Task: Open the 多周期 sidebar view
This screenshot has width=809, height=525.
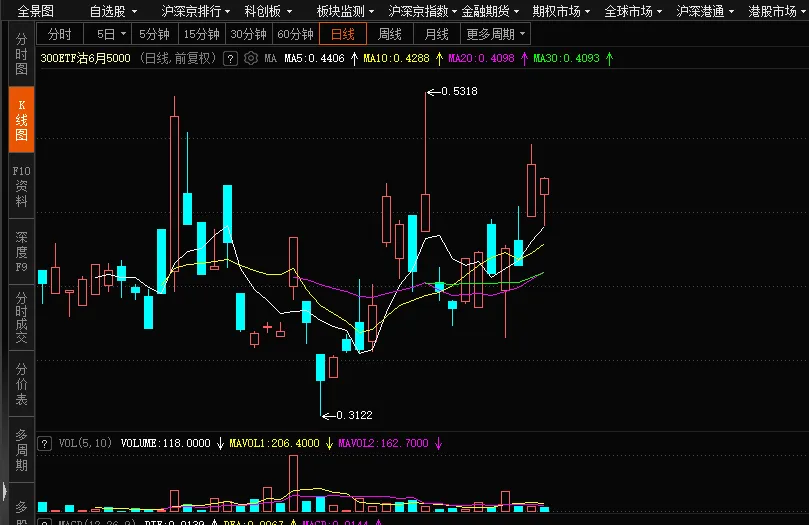Action: coord(22,450)
